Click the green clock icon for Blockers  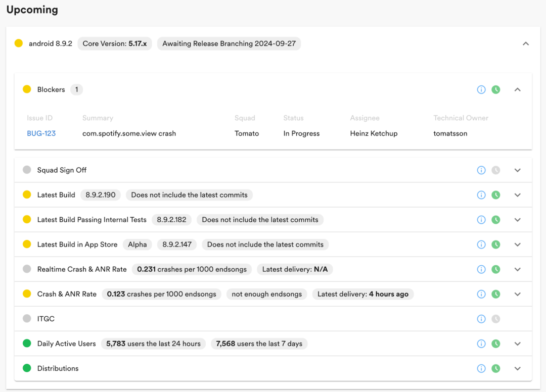[x=496, y=90]
